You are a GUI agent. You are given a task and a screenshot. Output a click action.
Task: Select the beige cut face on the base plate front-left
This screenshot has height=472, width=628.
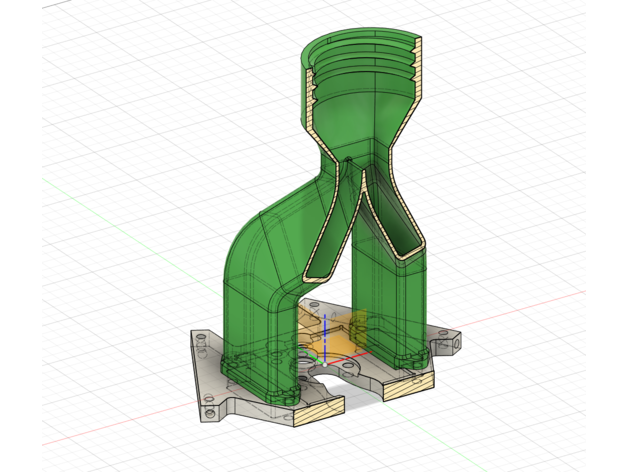point(316,407)
